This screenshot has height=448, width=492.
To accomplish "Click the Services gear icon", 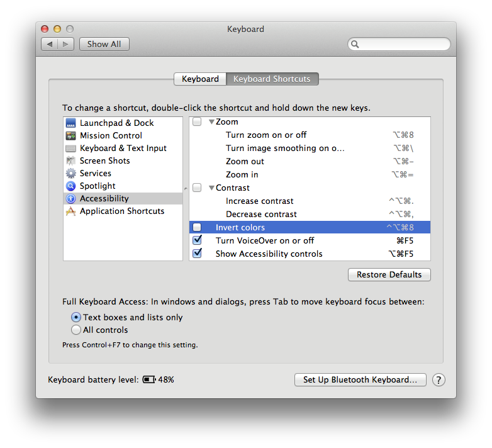I will (70, 173).
